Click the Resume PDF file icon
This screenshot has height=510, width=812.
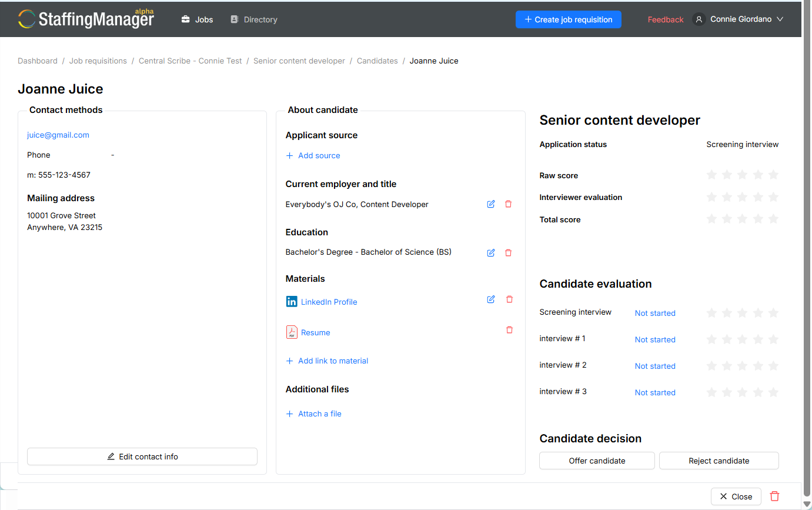pos(292,332)
